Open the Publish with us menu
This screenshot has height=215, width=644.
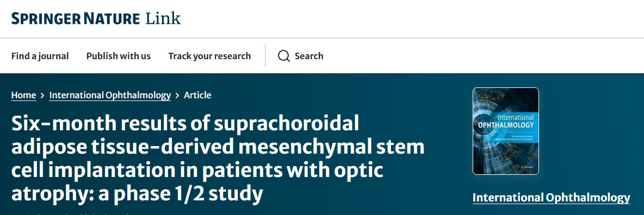pyautogui.click(x=118, y=56)
